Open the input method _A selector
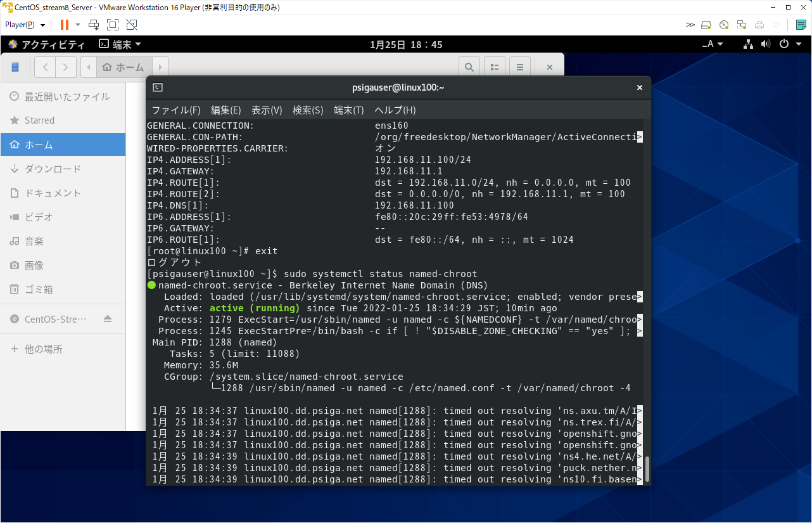 [x=713, y=44]
